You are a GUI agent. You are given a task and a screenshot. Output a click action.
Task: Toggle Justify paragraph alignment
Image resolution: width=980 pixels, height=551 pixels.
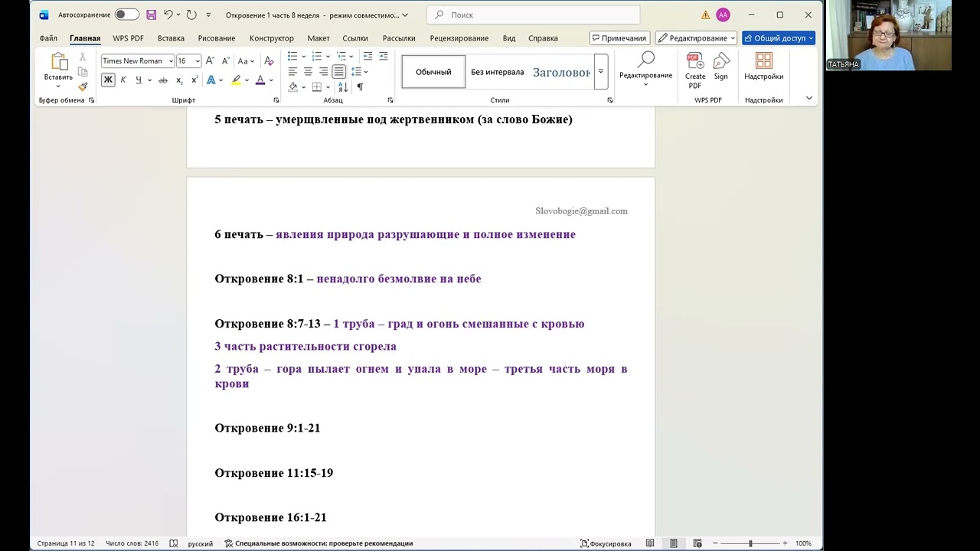click(338, 72)
